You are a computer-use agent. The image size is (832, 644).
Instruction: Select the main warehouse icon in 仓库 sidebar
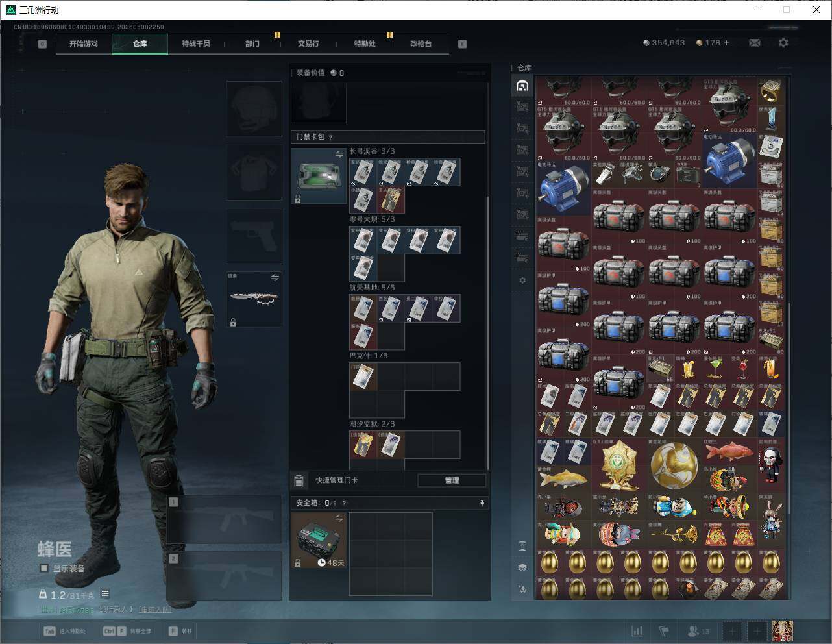(522, 86)
